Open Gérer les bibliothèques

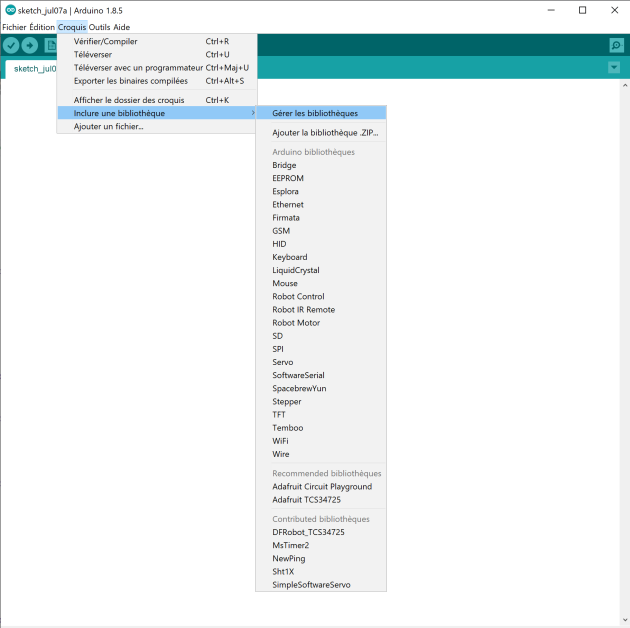(321, 113)
